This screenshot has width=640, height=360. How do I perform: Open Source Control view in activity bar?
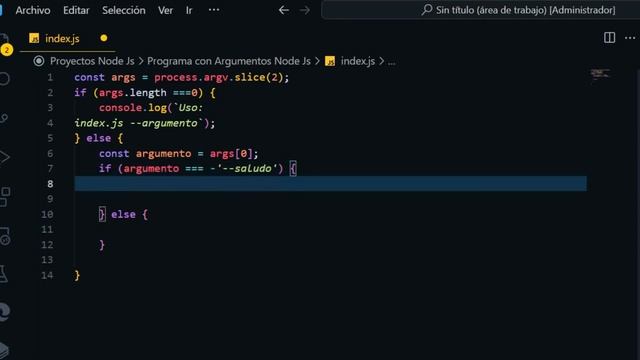click(x=4, y=118)
